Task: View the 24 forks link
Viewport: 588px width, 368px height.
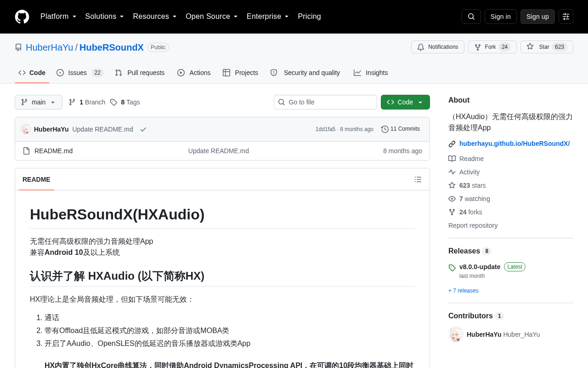Action: (465, 212)
